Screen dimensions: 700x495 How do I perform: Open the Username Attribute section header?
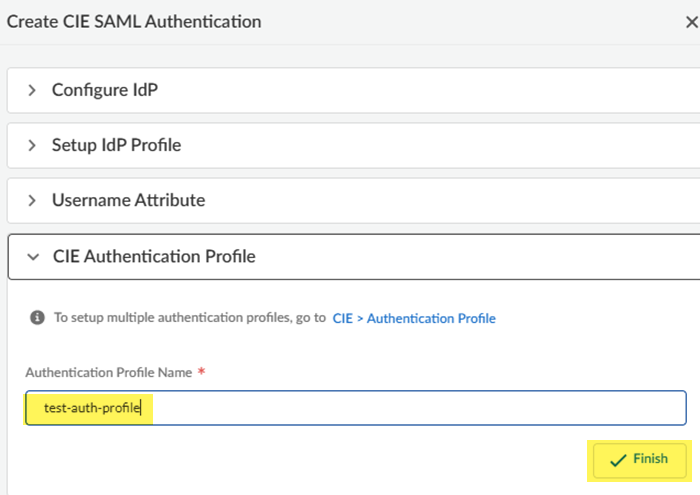click(x=128, y=200)
